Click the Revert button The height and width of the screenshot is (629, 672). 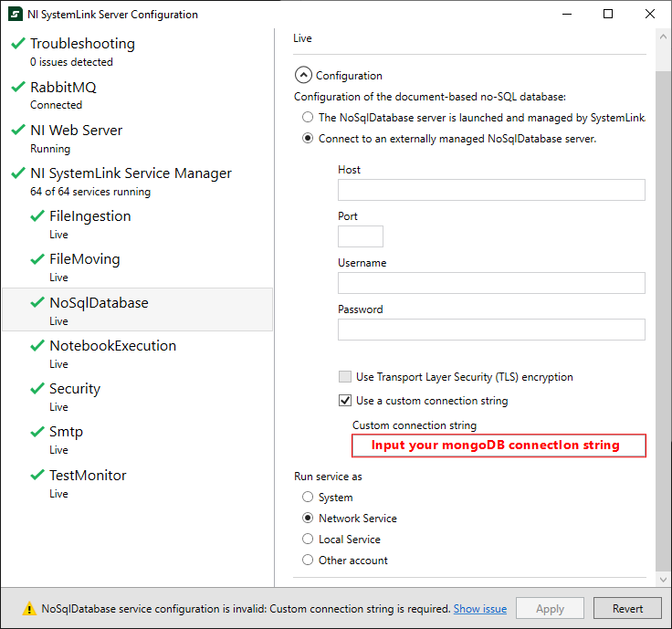coord(627,608)
